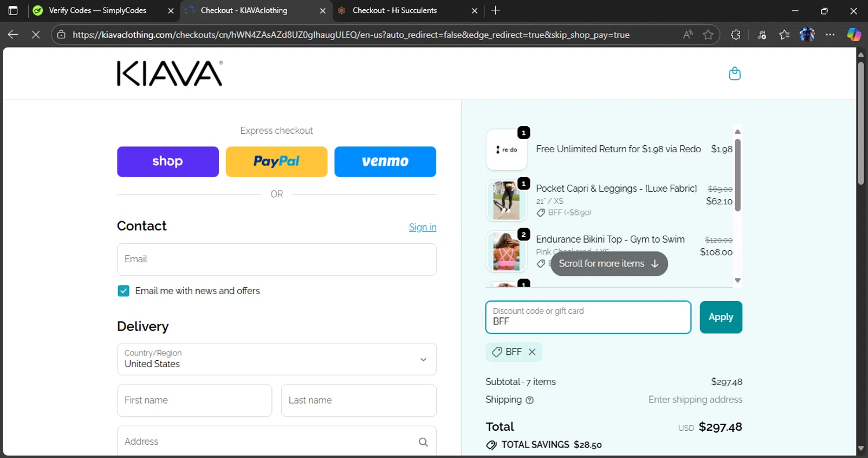
Task: Close the Checkout KIAVAclothing tab
Action: pos(323,10)
